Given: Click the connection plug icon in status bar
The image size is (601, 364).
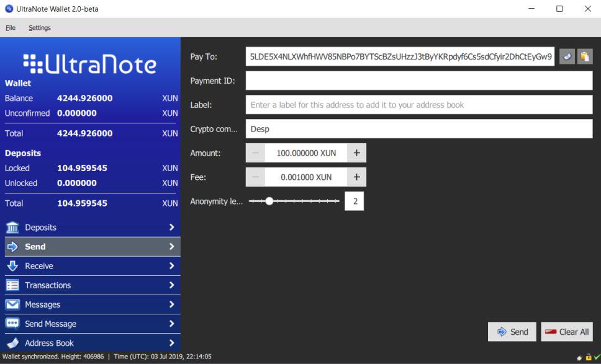Looking at the screenshot, I should click(579, 358).
